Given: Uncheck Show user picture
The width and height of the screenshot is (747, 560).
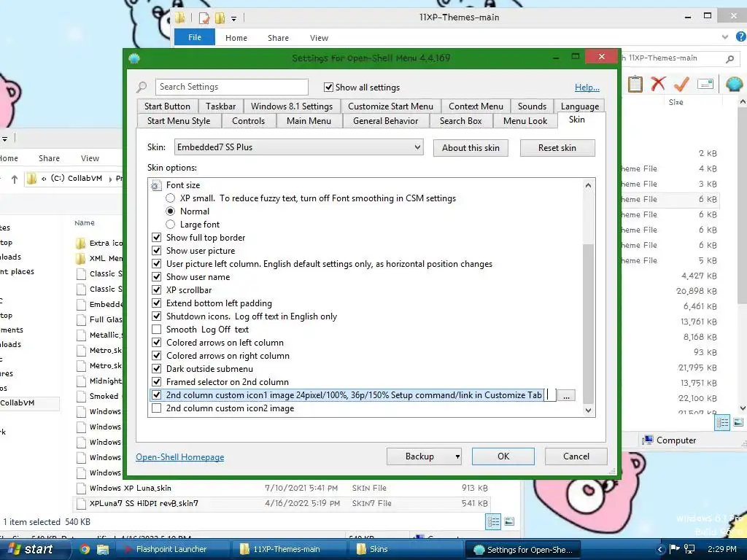Looking at the screenshot, I should 156,251.
